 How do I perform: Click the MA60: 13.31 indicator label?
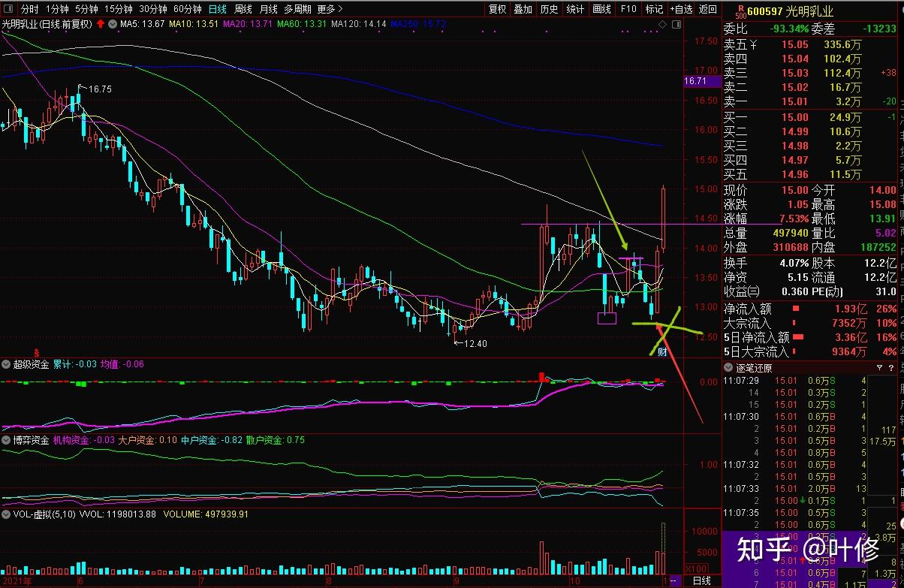(x=303, y=24)
